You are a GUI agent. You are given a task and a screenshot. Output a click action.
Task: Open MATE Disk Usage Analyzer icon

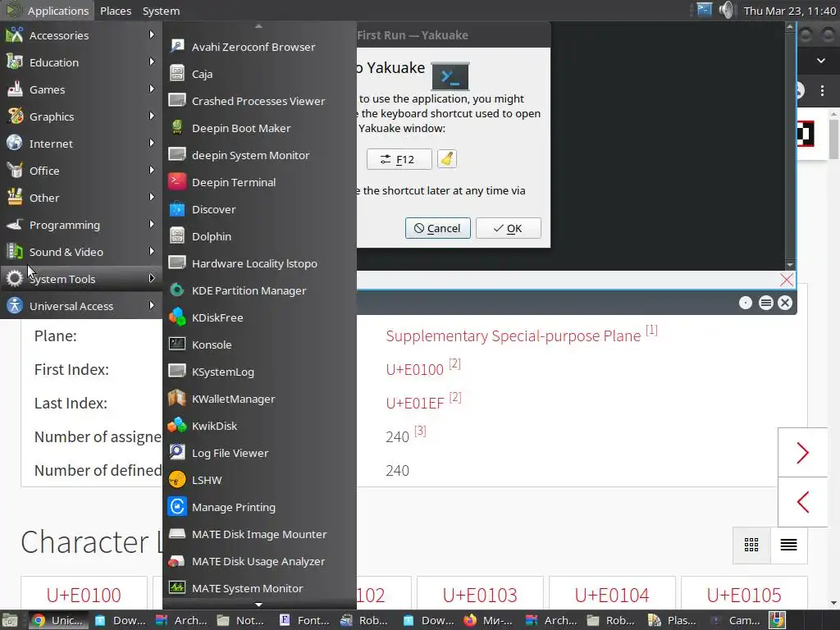[x=177, y=561]
